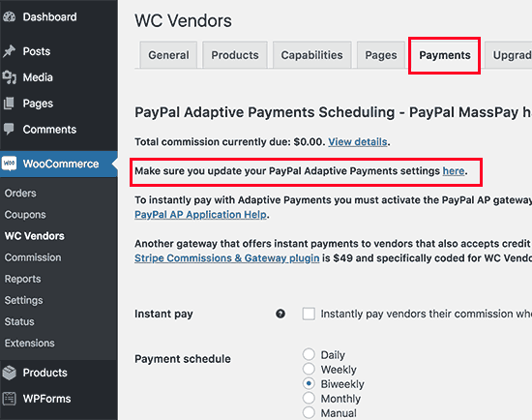
Task: Click the Posts pushpin icon
Action: coord(9,51)
